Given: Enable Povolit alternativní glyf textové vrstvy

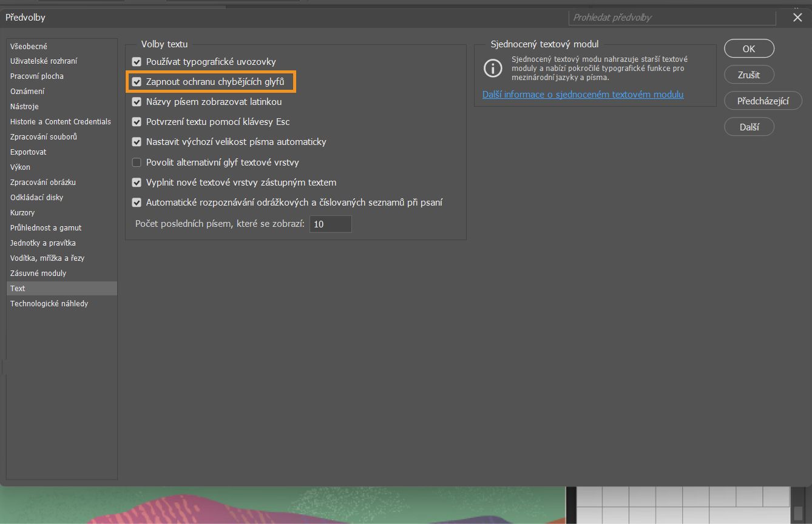Looking at the screenshot, I should (137, 163).
